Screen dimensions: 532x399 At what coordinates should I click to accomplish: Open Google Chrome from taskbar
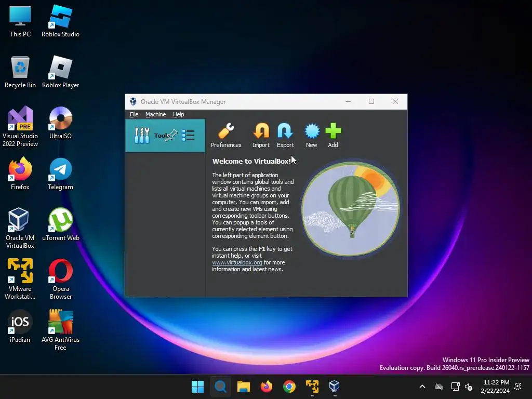[x=289, y=387]
